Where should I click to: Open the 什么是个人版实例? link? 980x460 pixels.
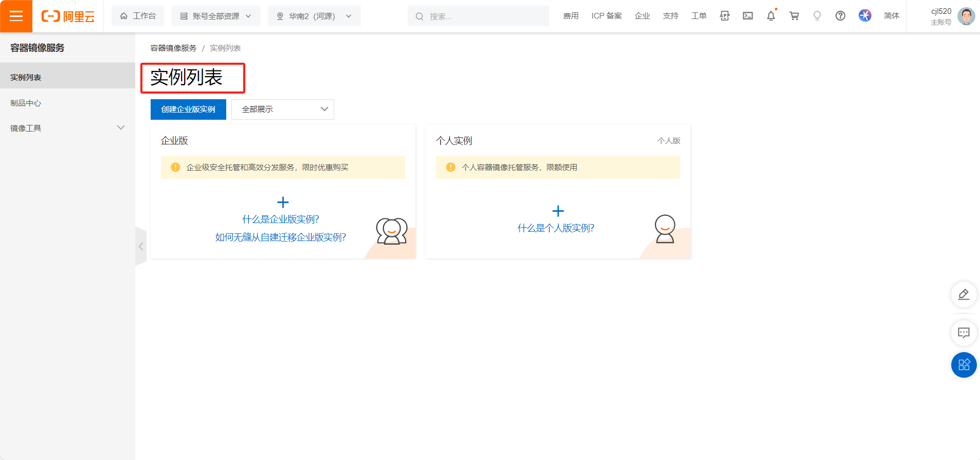click(556, 228)
